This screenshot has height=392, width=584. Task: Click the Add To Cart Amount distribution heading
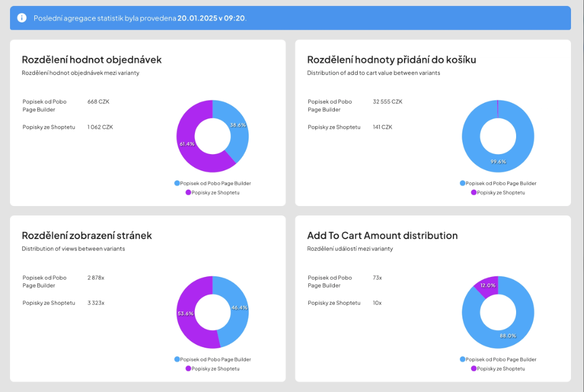click(x=382, y=236)
